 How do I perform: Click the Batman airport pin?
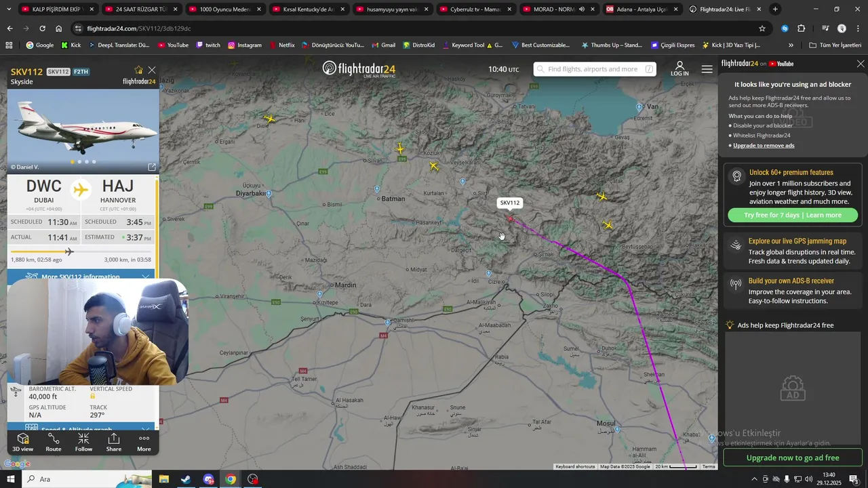tap(377, 189)
